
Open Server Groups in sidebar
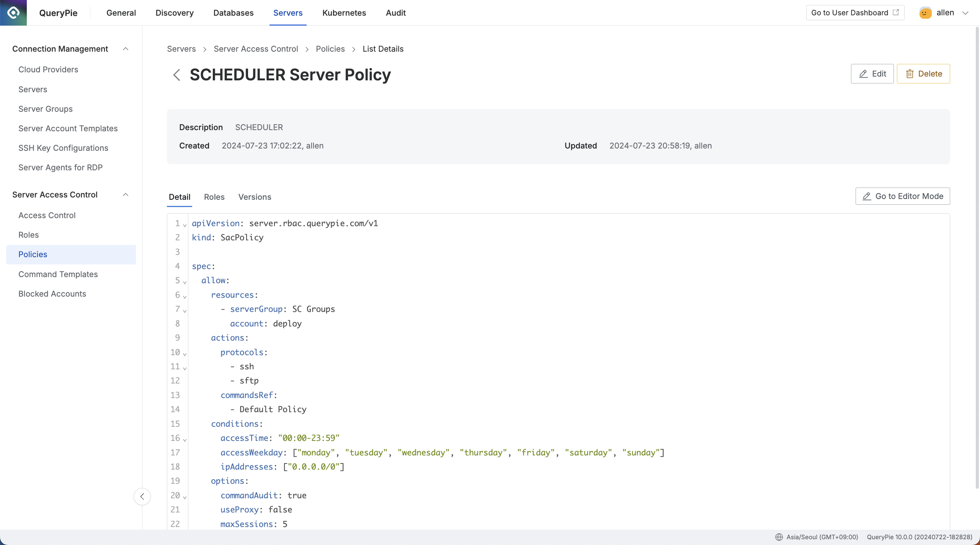[x=46, y=109]
